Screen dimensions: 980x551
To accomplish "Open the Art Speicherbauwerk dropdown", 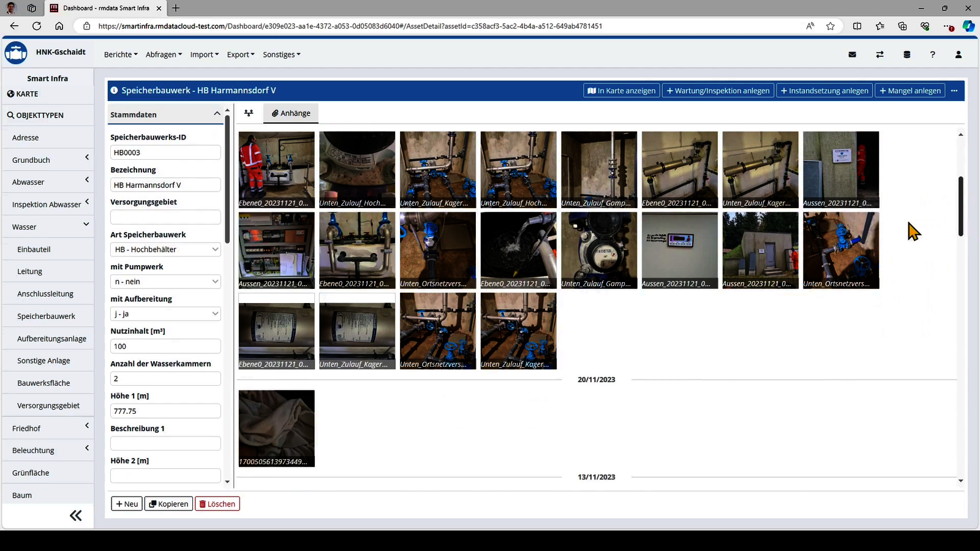I will pos(165,249).
